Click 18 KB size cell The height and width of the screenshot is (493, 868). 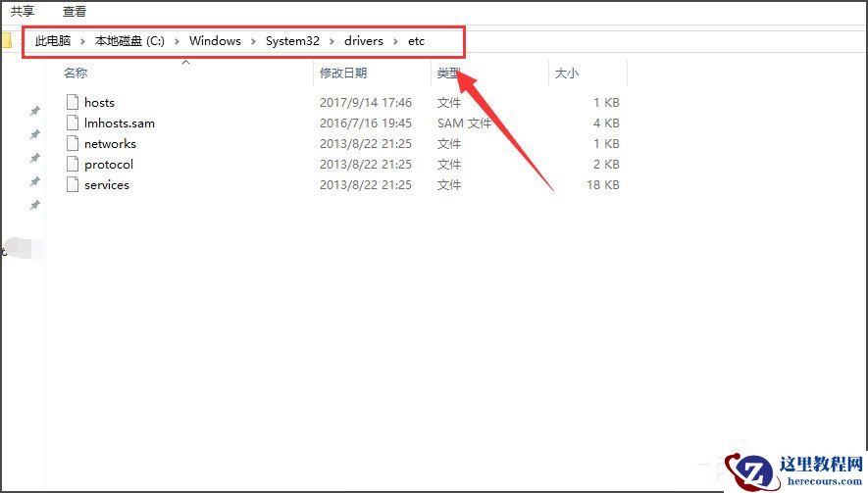coord(603,185)
